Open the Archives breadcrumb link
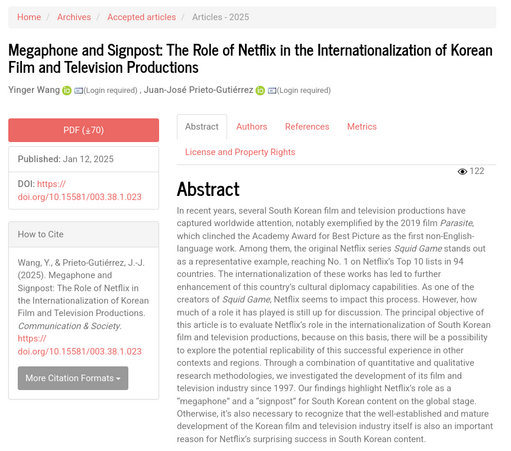 (x=74, y=17)
